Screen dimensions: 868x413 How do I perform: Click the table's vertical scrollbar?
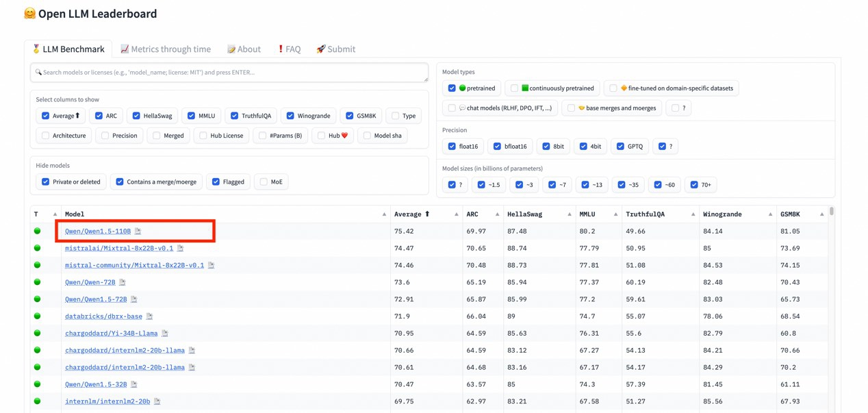(x=832, y=212)
